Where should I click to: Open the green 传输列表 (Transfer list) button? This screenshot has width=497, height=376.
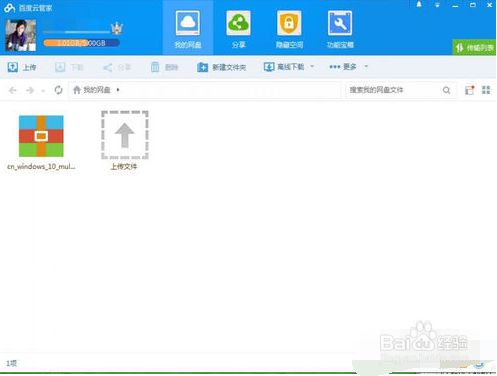(474, 47)
